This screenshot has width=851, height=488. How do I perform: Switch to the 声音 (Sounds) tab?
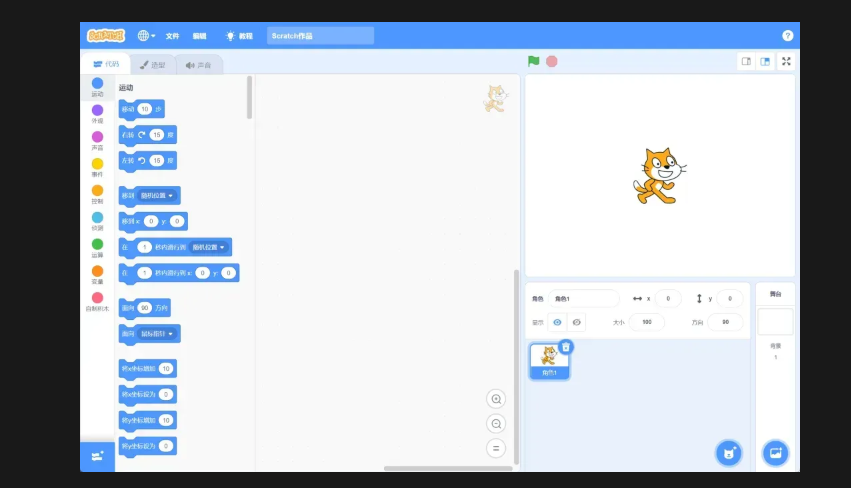point(198,65)
